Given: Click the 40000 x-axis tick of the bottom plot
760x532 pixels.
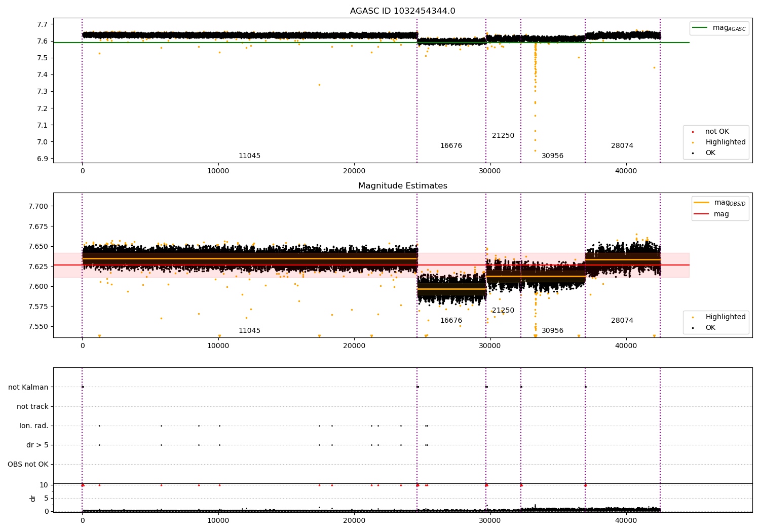Looking at the screenshot, I should pos(626,521).
